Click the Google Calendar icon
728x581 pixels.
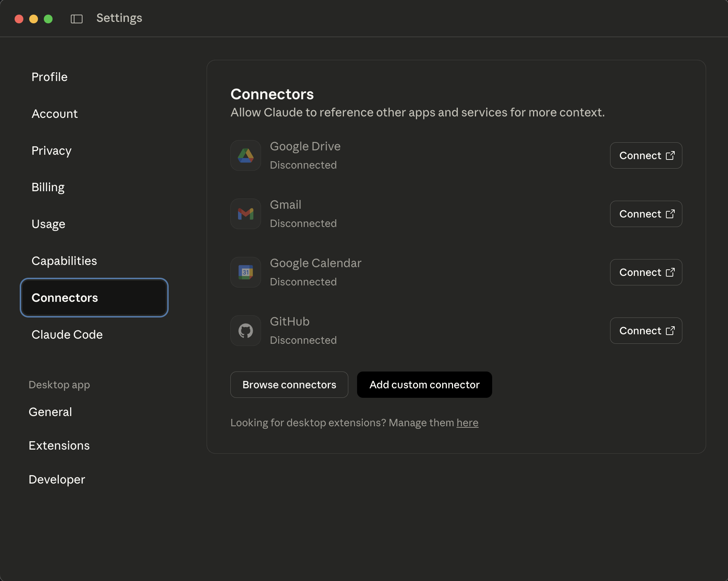(246, 272)
